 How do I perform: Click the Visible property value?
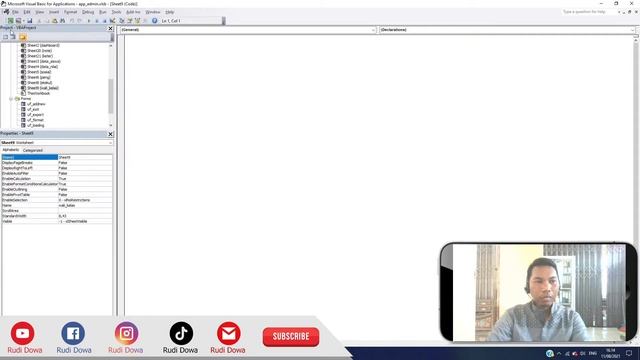click(85, 221)
